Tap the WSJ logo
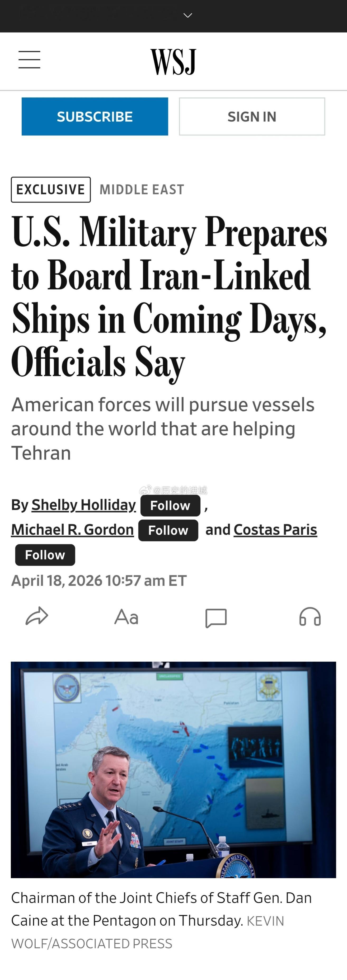Screen dimensions: 347x980 173,62
